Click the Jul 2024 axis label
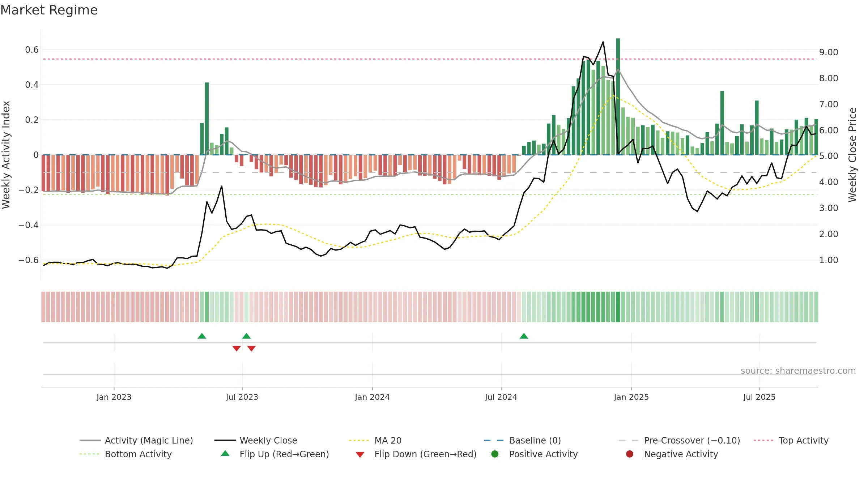 pyautogui.click(x=501, y=397)
